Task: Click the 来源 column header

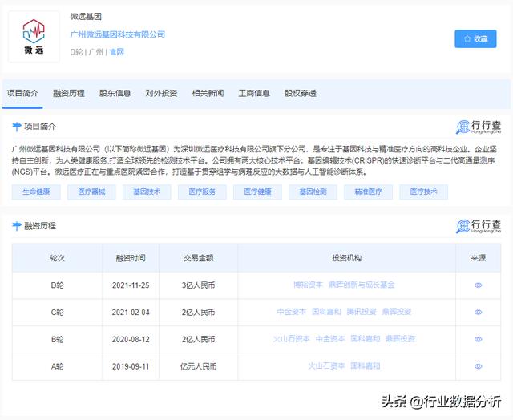Action: tap(478, 258)
